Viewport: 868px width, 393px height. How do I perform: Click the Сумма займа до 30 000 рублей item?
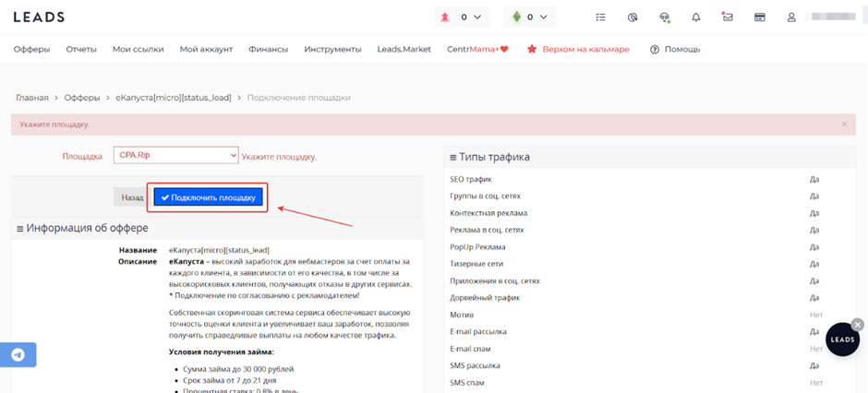[238, 369]
